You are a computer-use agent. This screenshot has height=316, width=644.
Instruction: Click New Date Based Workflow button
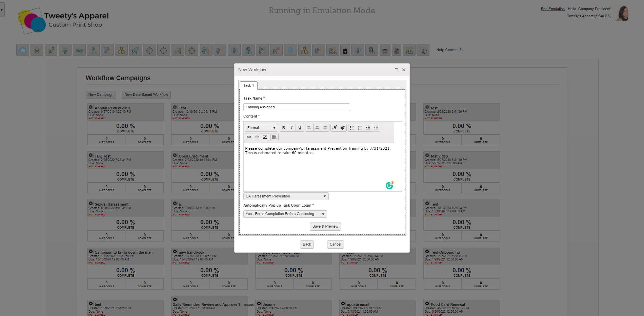pyautogui.click(x=146, y=95)
